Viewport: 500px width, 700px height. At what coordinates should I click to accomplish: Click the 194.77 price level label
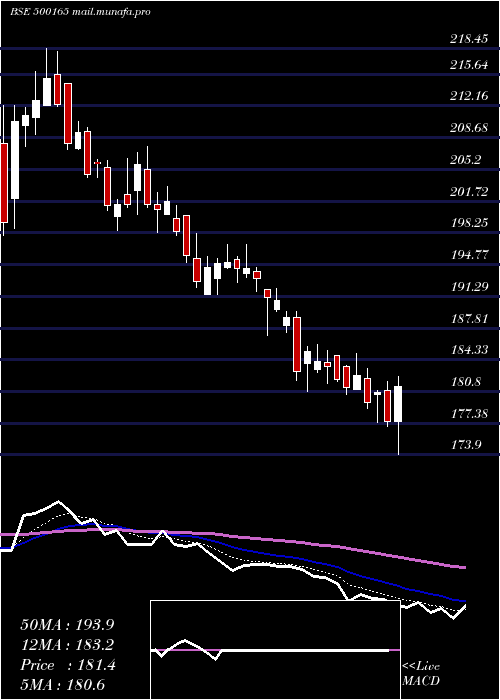(469, 255)
